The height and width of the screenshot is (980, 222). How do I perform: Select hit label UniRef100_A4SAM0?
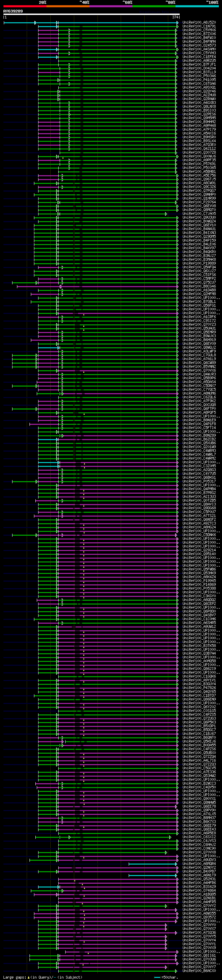(199, 49)
